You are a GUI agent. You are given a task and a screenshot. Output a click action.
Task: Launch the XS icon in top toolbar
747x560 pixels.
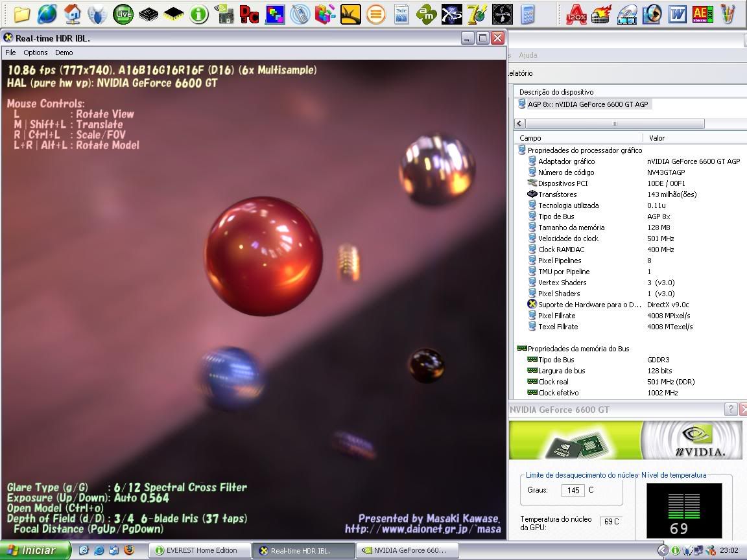click(x=451, y=14)
